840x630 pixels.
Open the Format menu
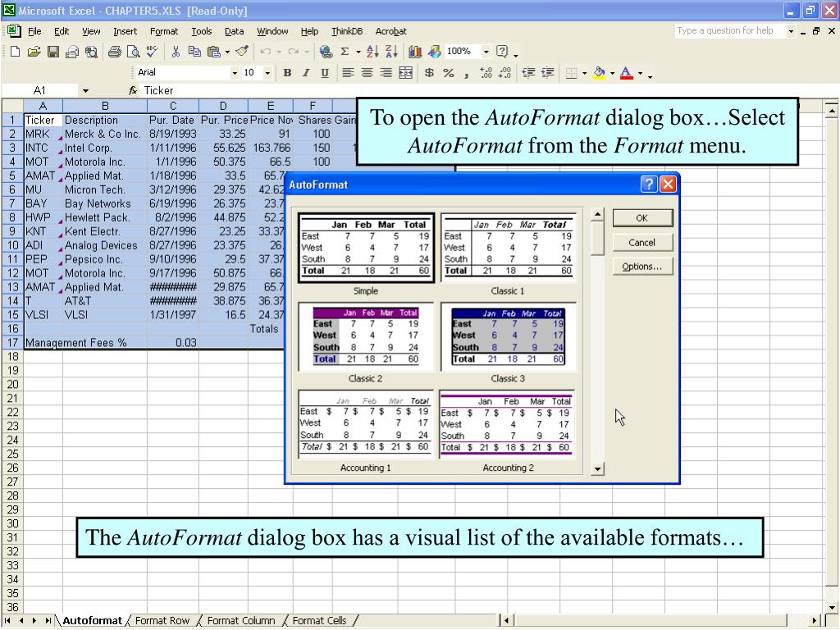(x=163, y=32)
